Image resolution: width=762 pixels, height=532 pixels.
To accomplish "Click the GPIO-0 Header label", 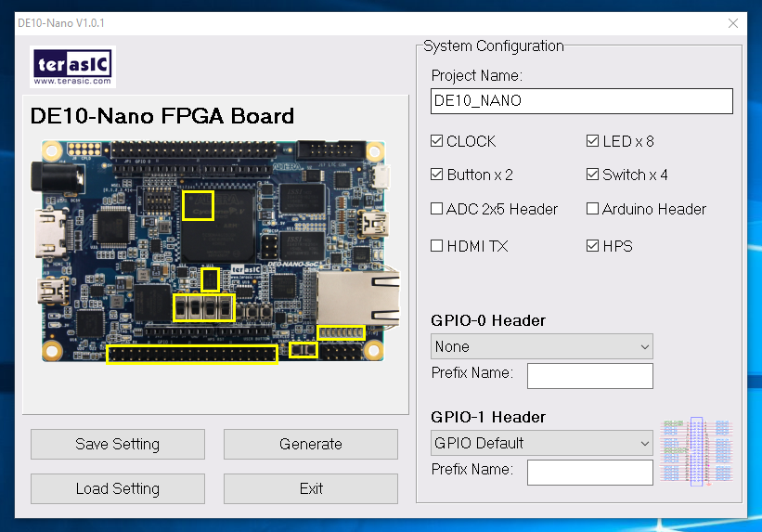I will click(488, 320).
